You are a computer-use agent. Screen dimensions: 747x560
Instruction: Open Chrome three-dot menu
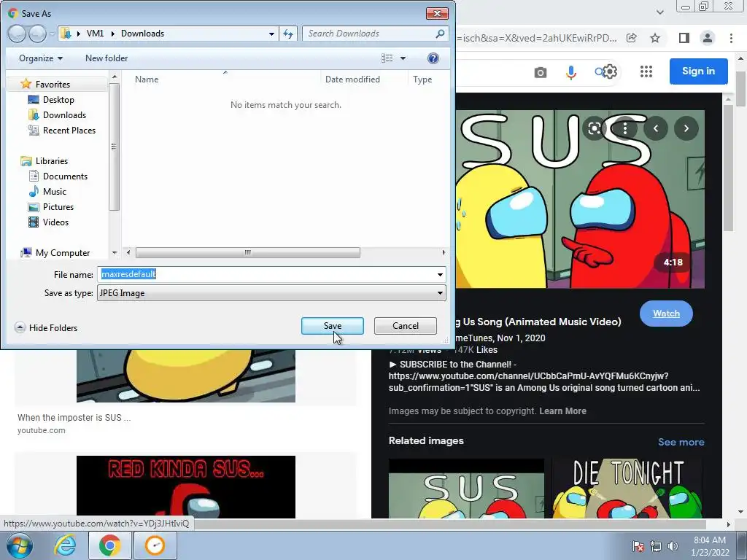pyautogui.click(x=731, y=38)
